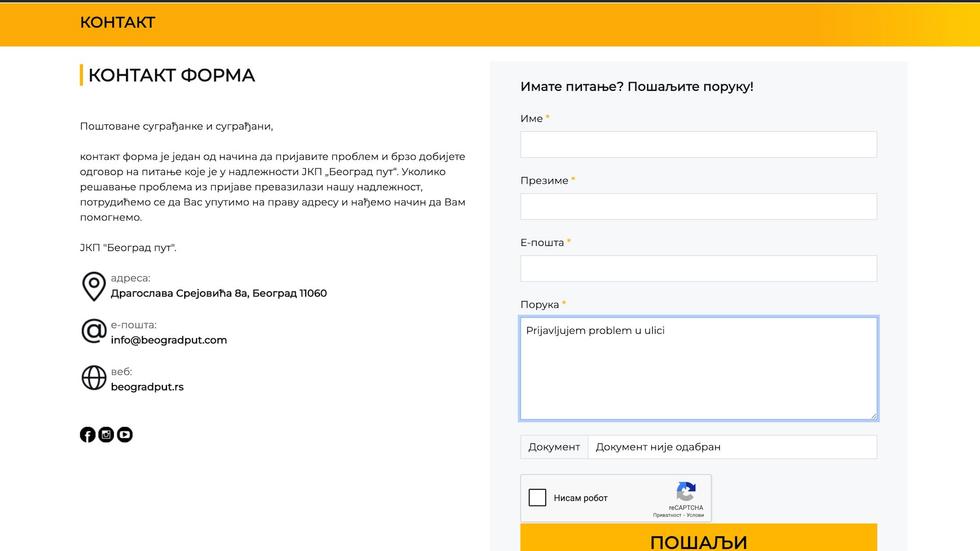Tick the robot verification box in reCAPTCHA

[x=537, y=498]
